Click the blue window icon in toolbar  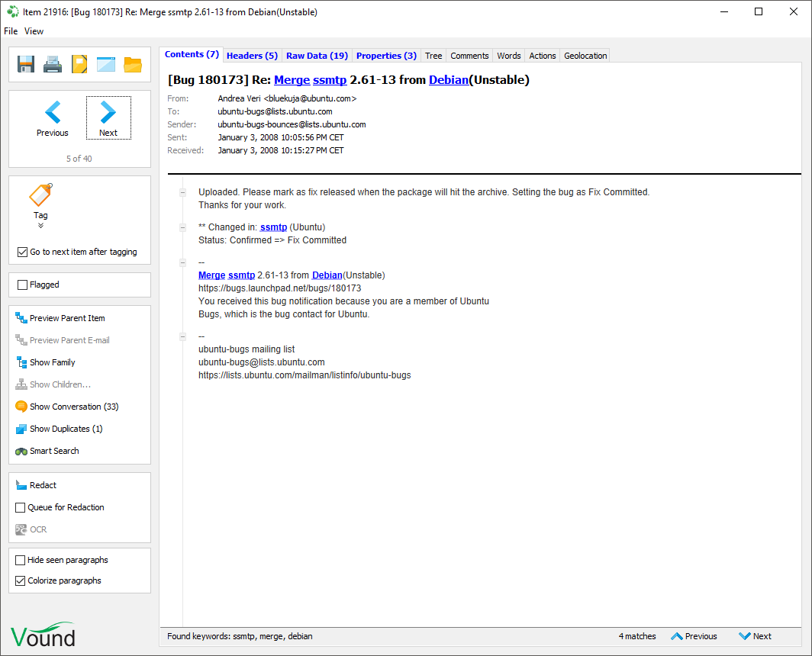[106, 64]
